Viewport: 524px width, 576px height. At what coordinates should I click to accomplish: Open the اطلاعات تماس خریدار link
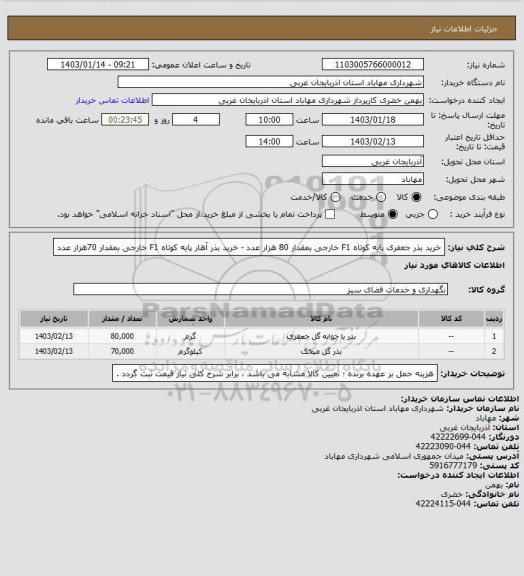[x=112, y=100]
